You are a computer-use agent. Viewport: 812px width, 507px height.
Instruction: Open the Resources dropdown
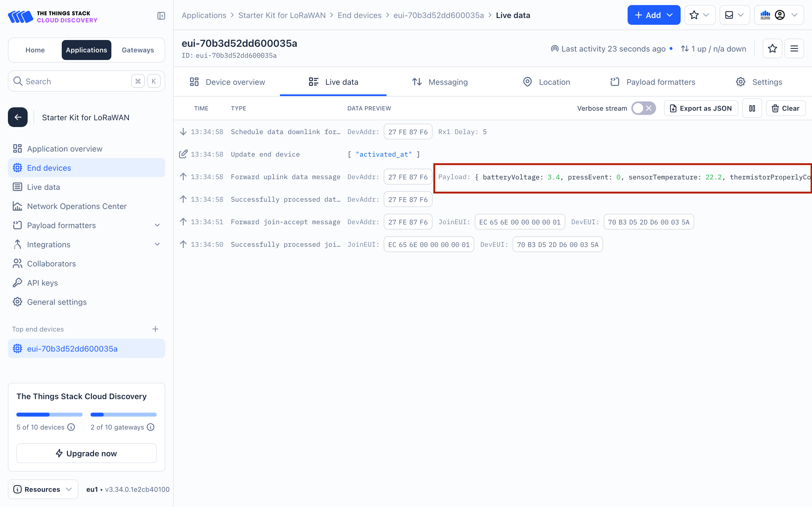[x=43, y=489]
